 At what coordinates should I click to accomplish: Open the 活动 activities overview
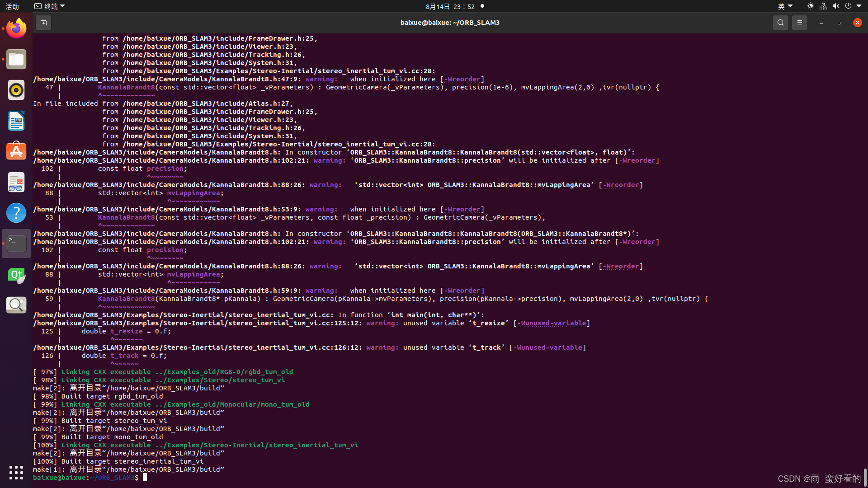[12, 6]
